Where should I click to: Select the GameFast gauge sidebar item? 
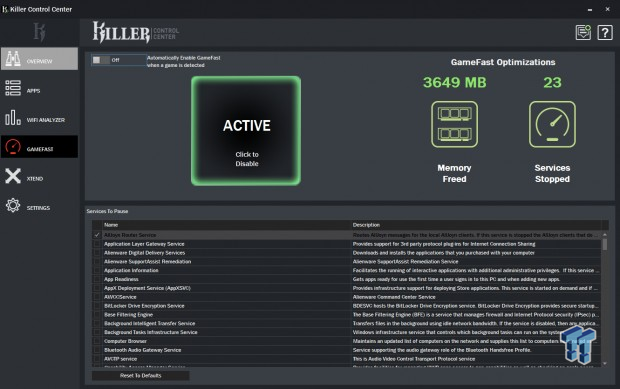click(x=39, y=147)
